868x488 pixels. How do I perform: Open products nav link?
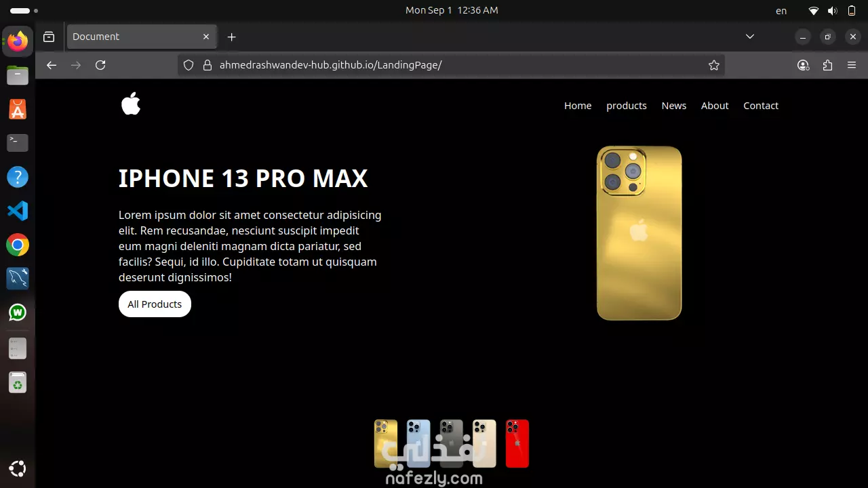click(x=627, y=106)
